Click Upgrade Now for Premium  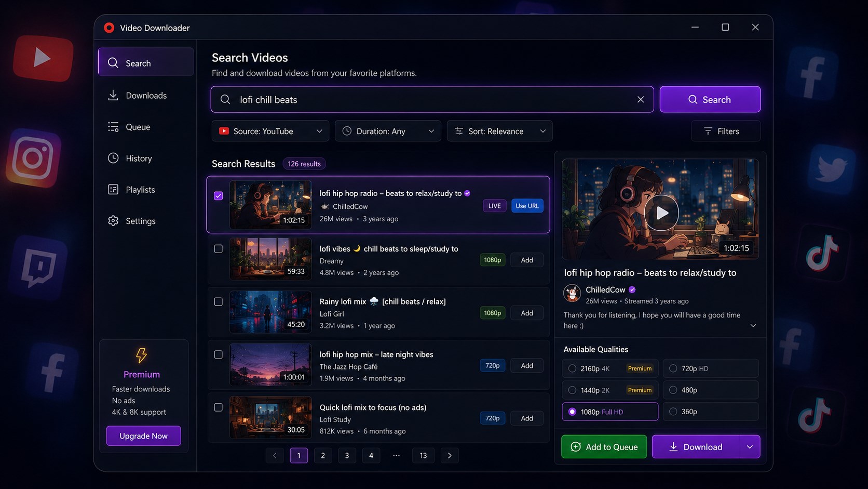click(x=144, y=436)
